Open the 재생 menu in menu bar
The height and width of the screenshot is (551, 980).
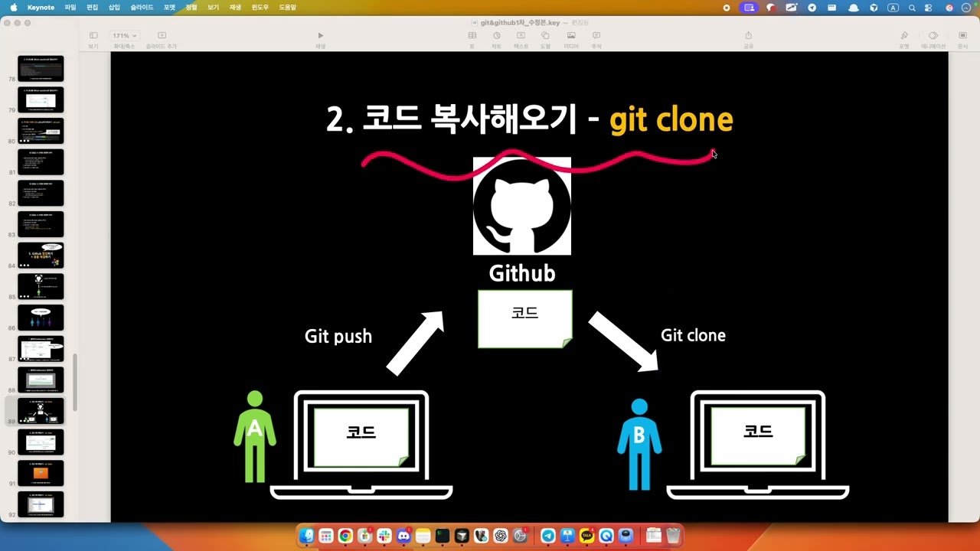pos(235,7)
